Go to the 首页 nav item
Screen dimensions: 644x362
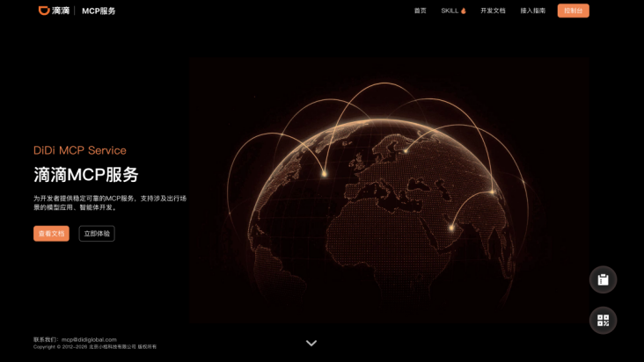click(420, 11)
